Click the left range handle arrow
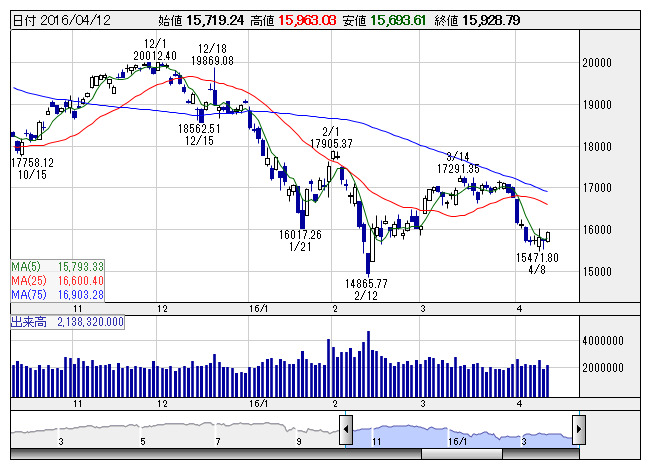The image size is (652, 469). coord(346,430)
